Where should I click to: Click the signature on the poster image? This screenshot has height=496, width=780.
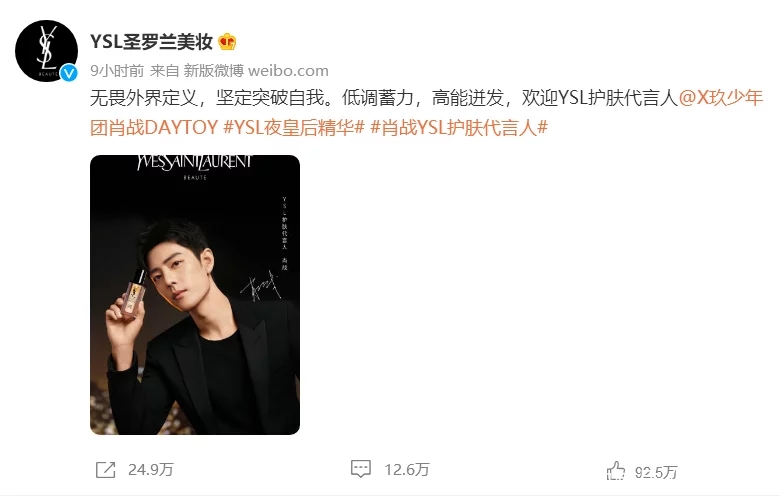(x=261, y=287)
